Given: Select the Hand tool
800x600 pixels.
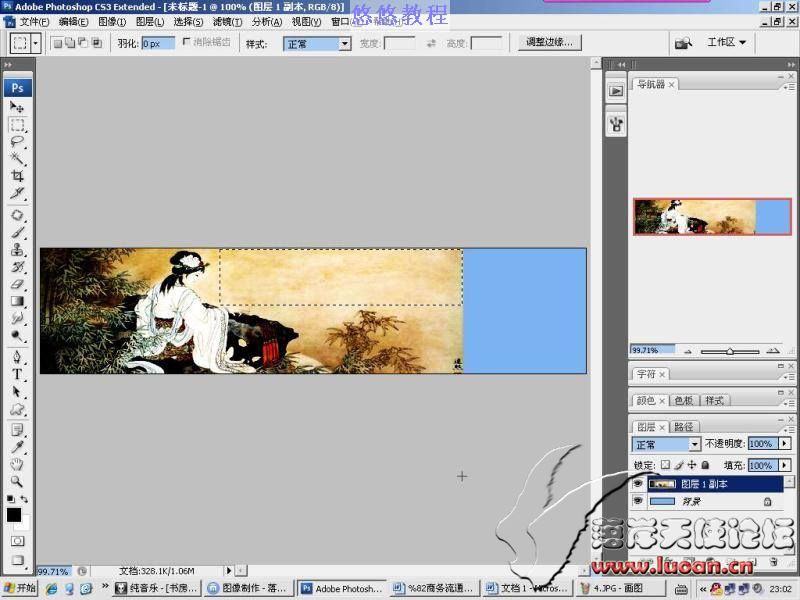Looking at the screenshot, I should click(x=17, y=464).
